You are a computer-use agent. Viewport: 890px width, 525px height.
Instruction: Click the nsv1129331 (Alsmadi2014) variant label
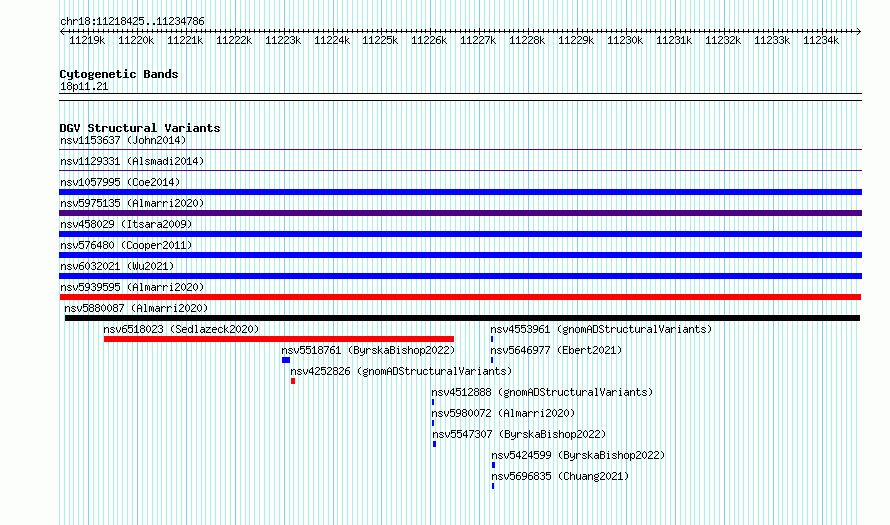coord(132,161)
